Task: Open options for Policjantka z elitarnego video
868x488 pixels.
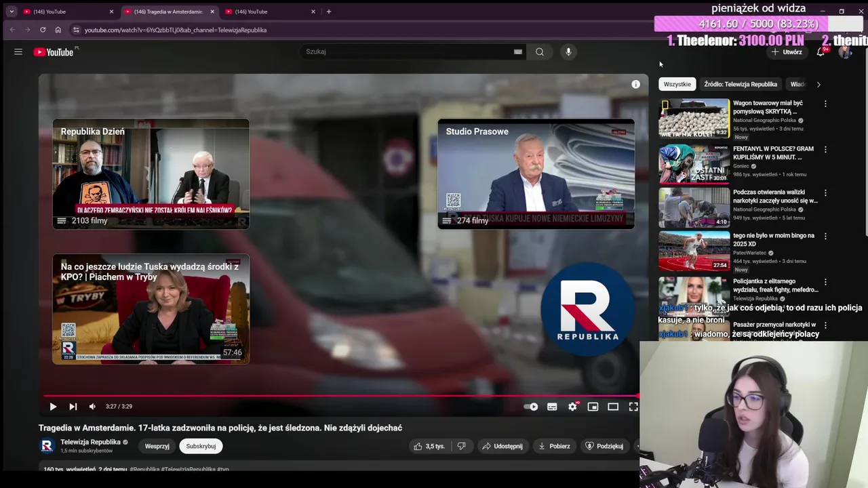Action: [825, 281]
